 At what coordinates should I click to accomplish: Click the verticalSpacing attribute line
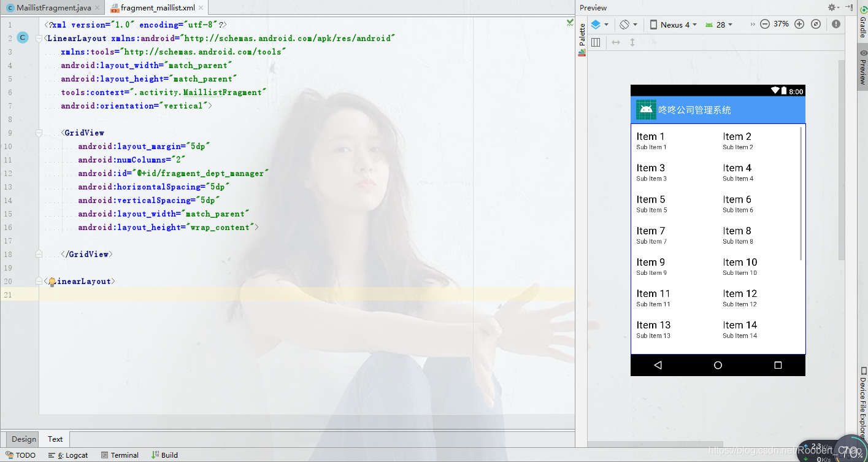pos(149,200)
